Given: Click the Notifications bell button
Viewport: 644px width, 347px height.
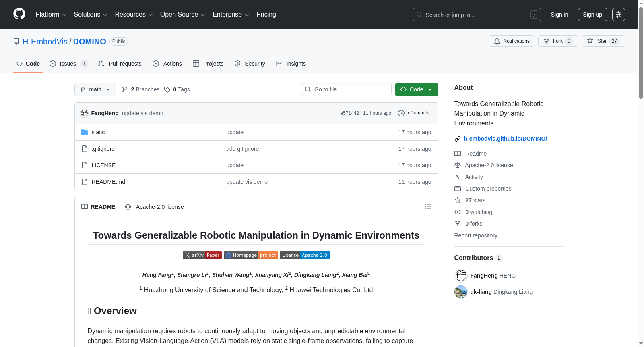Looking at the screenshot, I should 512,41.
